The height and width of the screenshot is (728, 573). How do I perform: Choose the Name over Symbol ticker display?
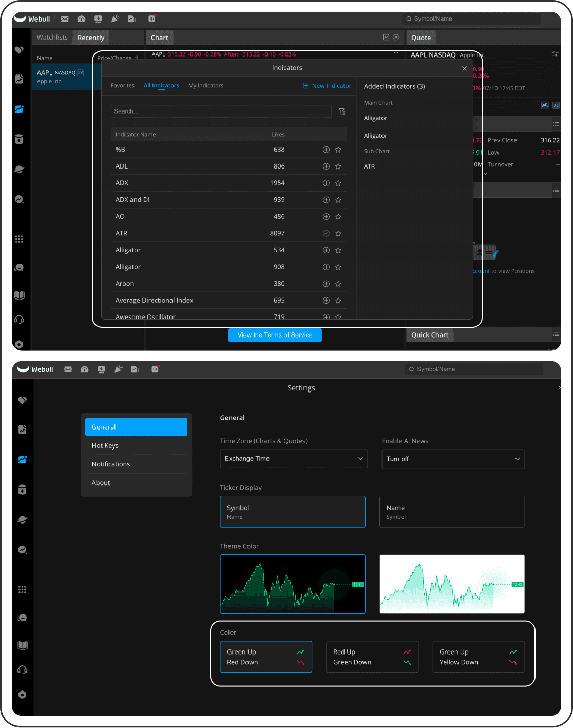click(452, 512)
